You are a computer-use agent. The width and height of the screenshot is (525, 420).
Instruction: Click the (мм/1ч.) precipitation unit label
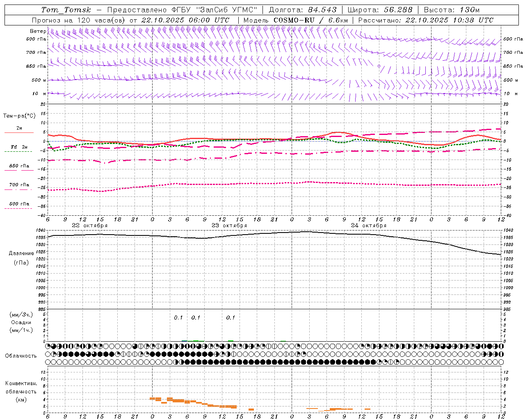[x=21, y=330]
